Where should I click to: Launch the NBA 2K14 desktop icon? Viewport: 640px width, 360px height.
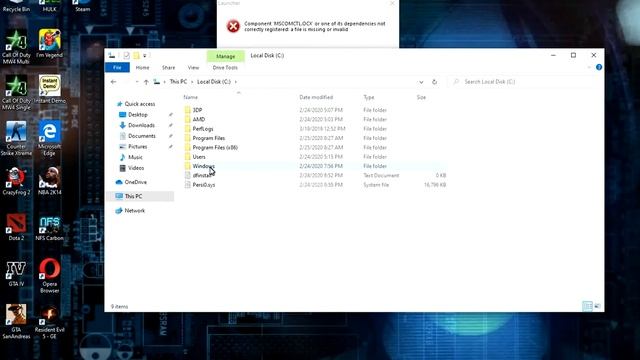pyautogui.click(x=49, y=181)
